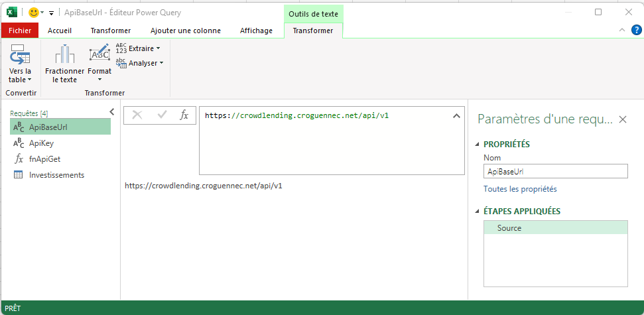This screenshot has height=315, width=644.
Task: Click the Nom input field
Action: (556, 172)
